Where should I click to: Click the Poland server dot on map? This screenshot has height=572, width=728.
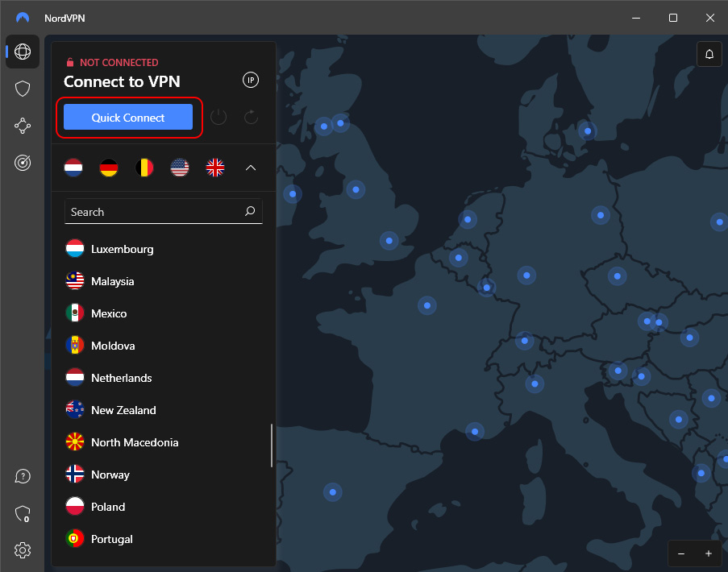(719, 222)
